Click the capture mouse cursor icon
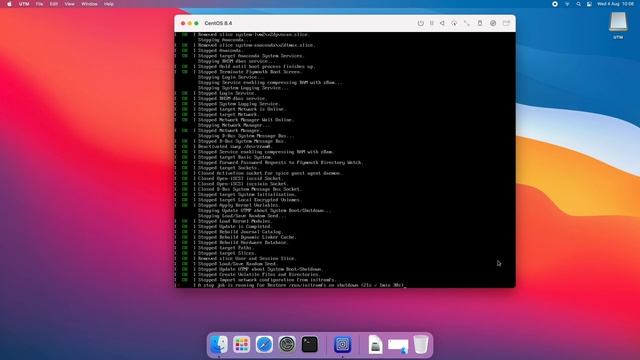 (x=454, y=23)
